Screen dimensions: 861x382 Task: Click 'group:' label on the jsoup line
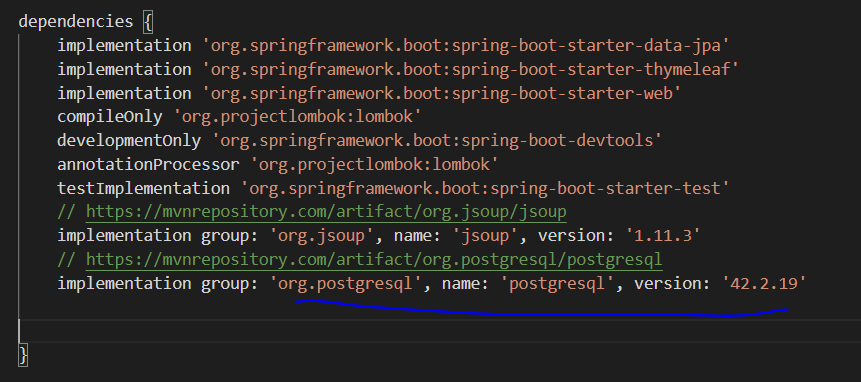[x=230, y=236]
